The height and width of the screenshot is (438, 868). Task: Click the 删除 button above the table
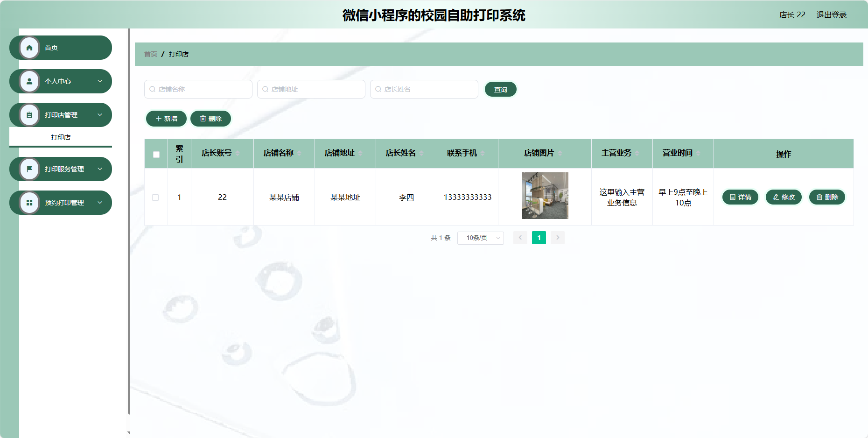pyautogui.click(x=210, y=119)
